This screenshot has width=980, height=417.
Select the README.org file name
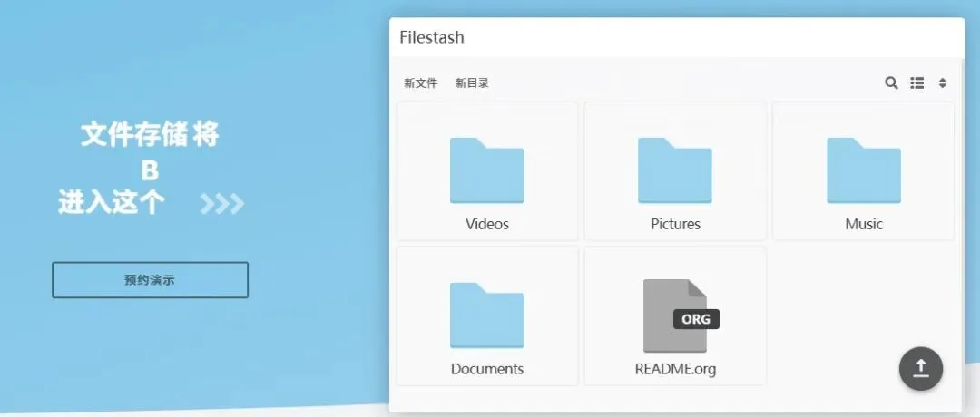pos(676,369)
